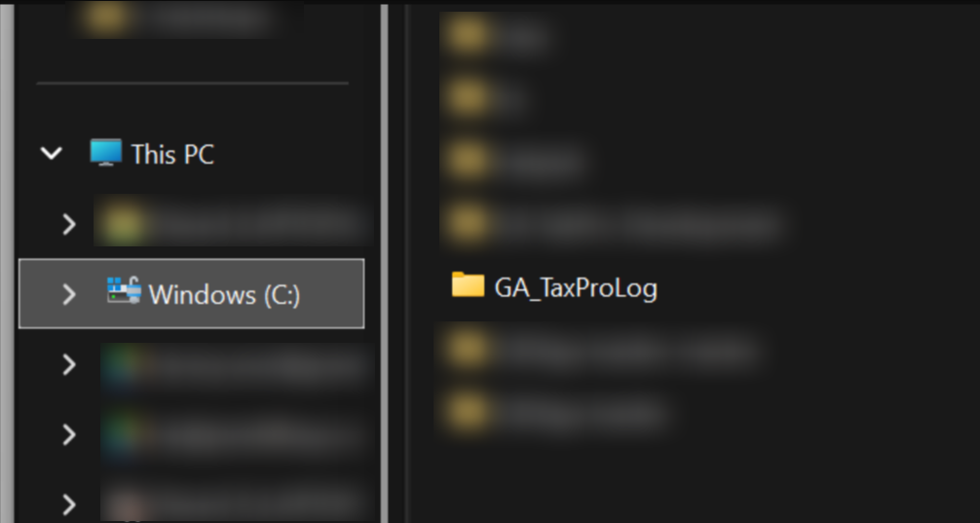Expand the tree item just above Windows (C:)
The height and width of the screenshot is (523, 980).
click(x=69, y=225)
